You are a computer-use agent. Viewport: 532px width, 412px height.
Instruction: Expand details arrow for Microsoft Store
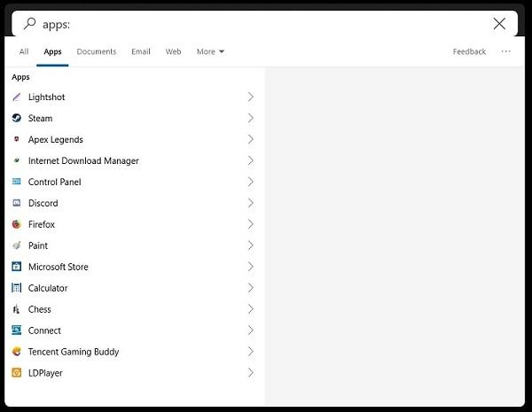[251, 267]
